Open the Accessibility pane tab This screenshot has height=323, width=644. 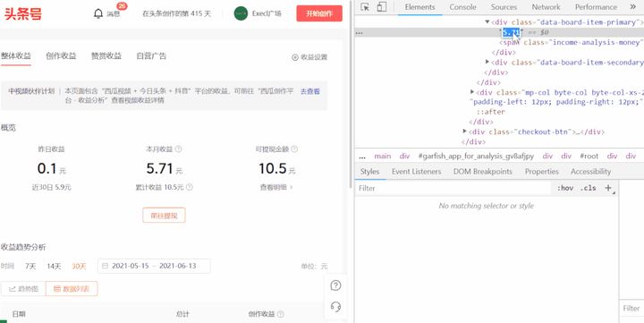pyautogui.click(x=590, y=172)
